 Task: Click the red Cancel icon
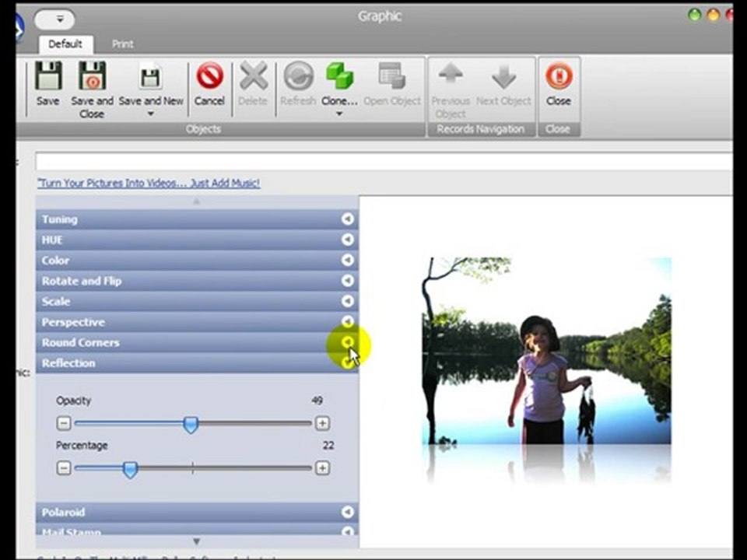coord(209,76)
